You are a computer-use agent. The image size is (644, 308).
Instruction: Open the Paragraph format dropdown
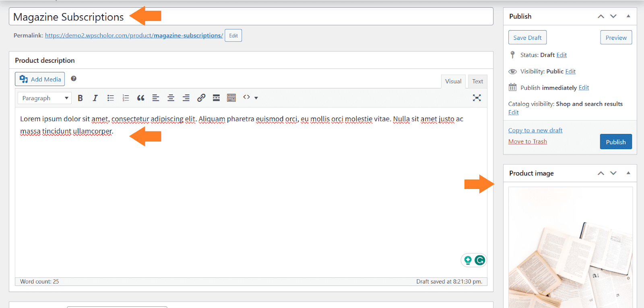pyautogui.click(x=45, y=98)
